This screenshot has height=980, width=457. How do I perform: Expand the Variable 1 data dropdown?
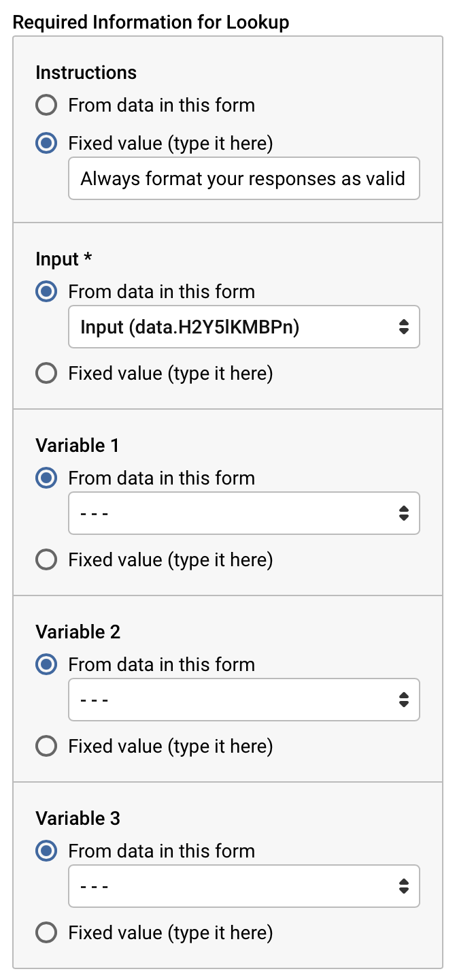click(x=231, y=514)
